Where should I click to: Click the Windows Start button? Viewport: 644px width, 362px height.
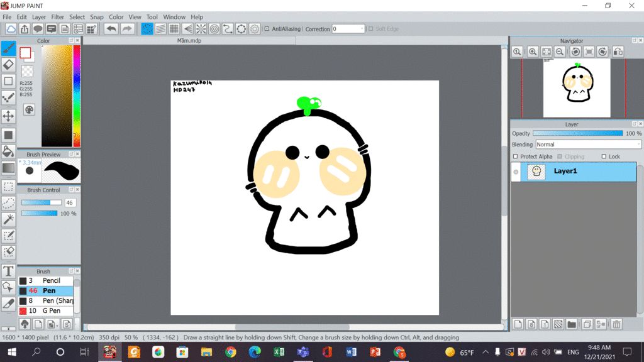pyautogui.click(x=12, y=352)
